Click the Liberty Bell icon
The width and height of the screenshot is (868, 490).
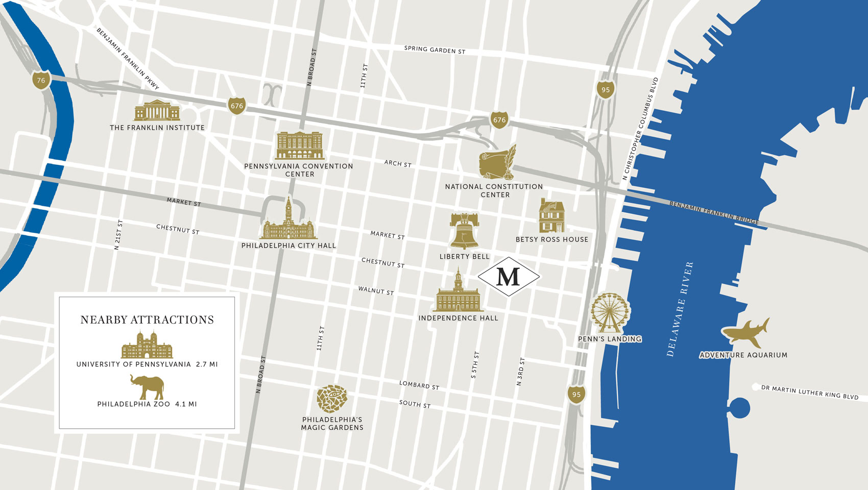click(x=464, y=231)
